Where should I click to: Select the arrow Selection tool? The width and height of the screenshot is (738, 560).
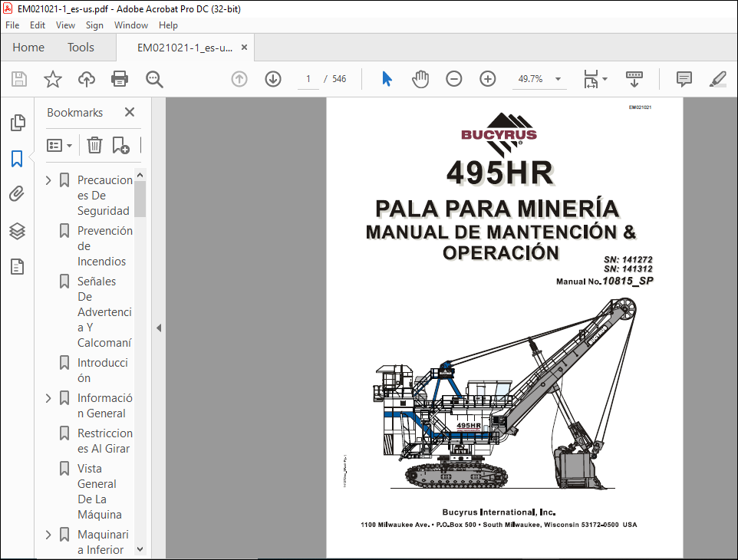coord(387,79)
